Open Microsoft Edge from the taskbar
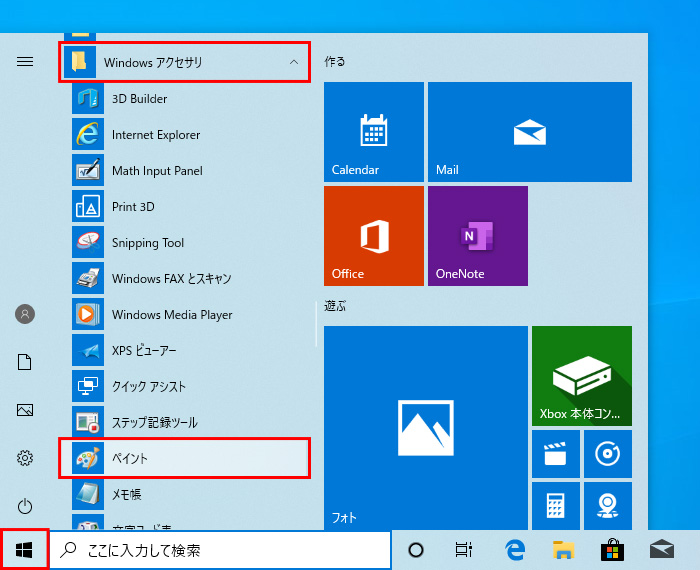Image resolution: width=700 pixels, height=570 pixels. point(515,550)
